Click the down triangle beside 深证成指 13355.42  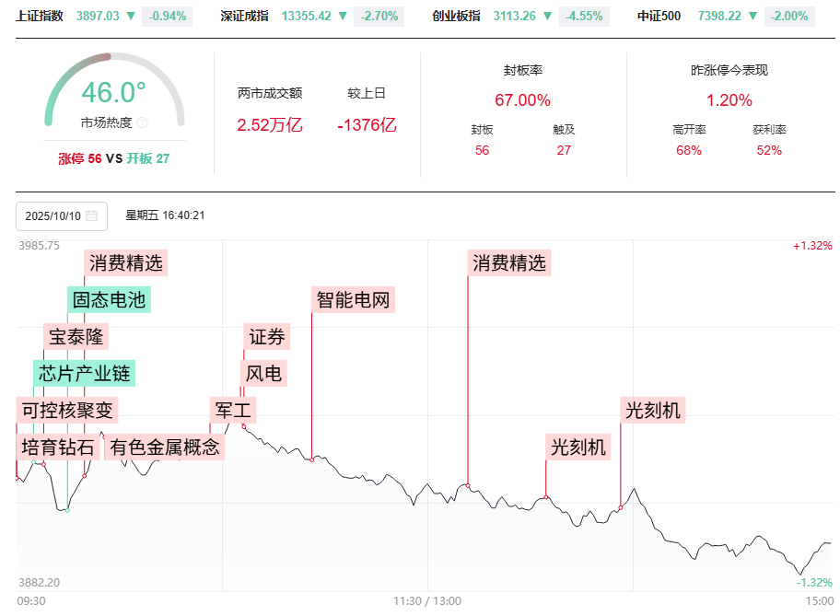pos(343,16)
